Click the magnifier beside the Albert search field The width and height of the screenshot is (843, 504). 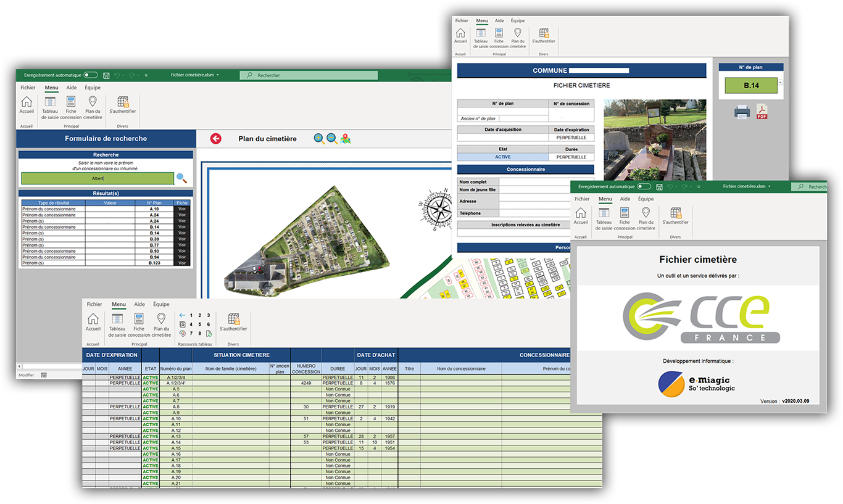(x=181, y=178)
